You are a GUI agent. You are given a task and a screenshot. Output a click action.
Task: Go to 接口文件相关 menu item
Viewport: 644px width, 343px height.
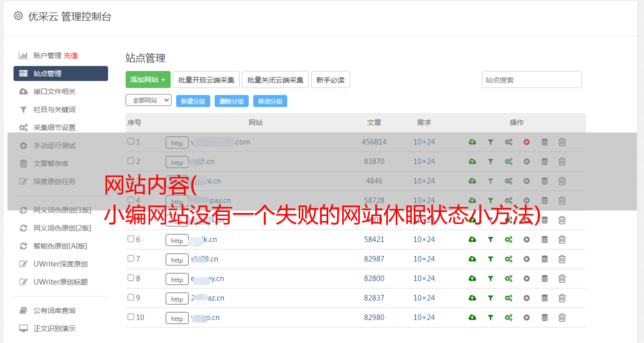[x=55, y=91]
